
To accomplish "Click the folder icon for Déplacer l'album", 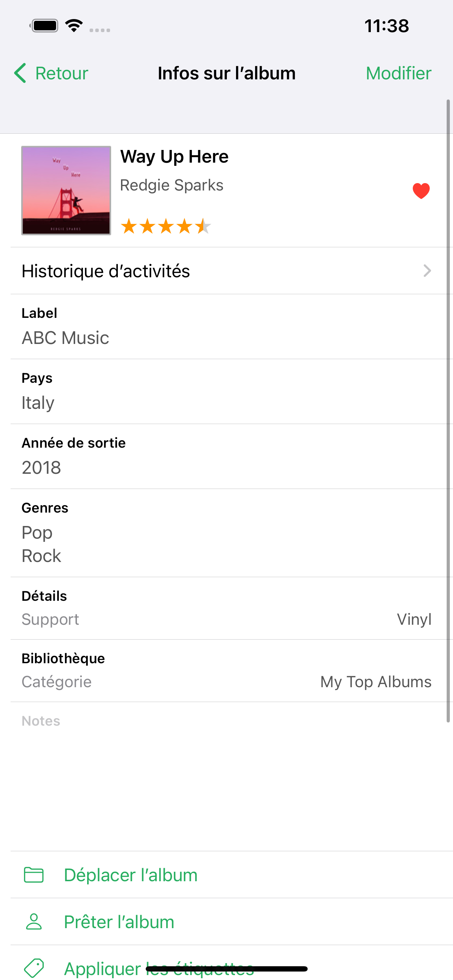I will [x=34, y=875].
